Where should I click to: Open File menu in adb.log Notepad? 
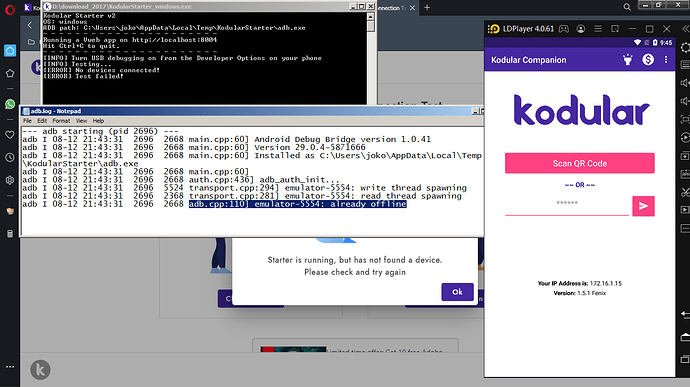pyautogui.click(x=27, y=121)
